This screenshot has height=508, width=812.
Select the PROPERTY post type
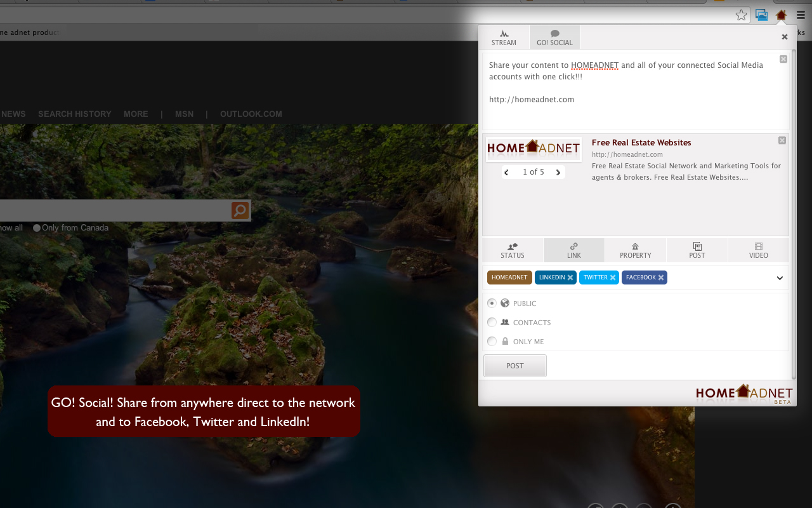(x=636, y=250)
